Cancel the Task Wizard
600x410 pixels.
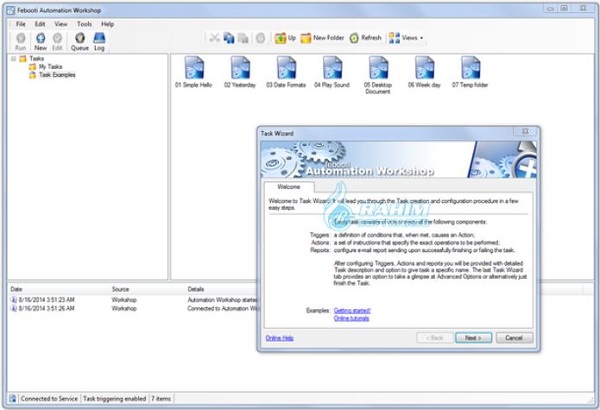point(514,338)
